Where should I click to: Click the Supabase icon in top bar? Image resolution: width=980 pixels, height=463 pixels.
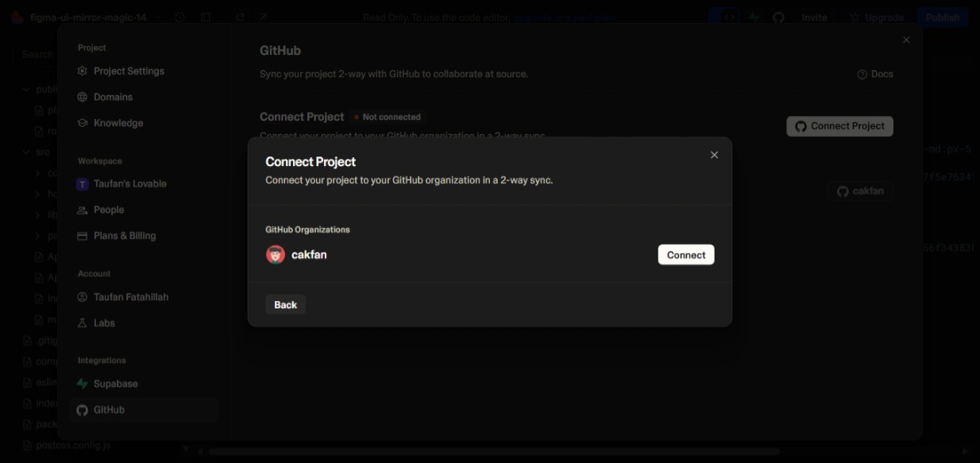pyautogui.click(x=752, y=17)
